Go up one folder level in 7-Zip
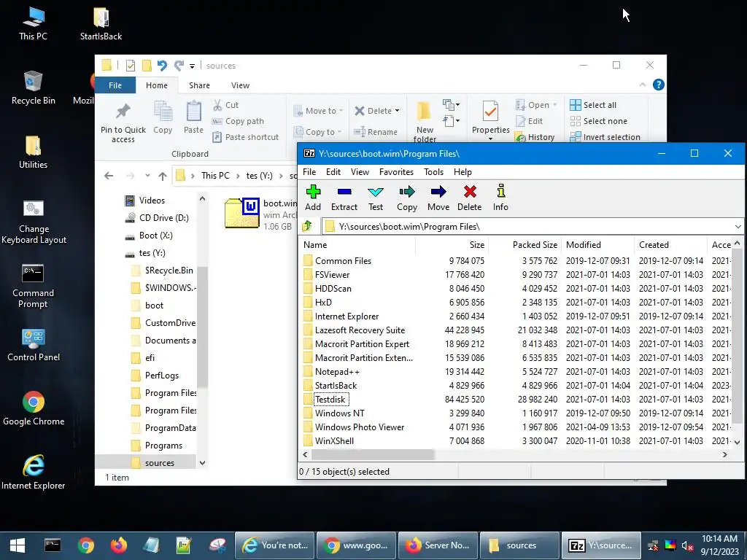The width and height of the screenshot is (747, 560). (x=307, y=226)
